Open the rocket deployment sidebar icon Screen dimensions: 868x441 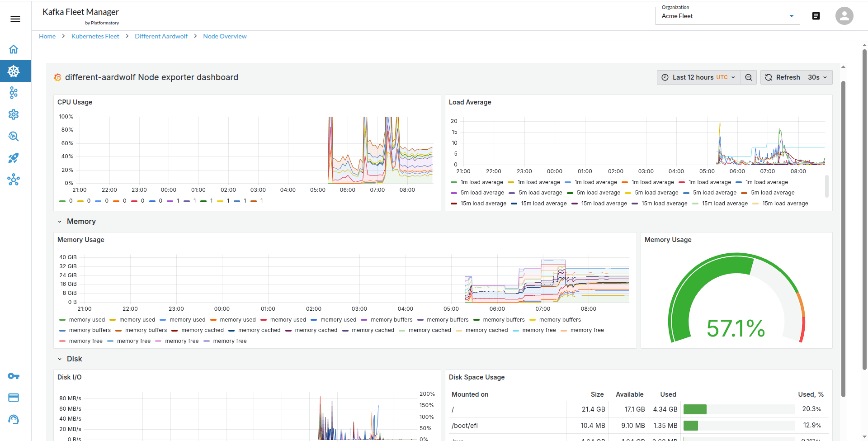[14, 158]
